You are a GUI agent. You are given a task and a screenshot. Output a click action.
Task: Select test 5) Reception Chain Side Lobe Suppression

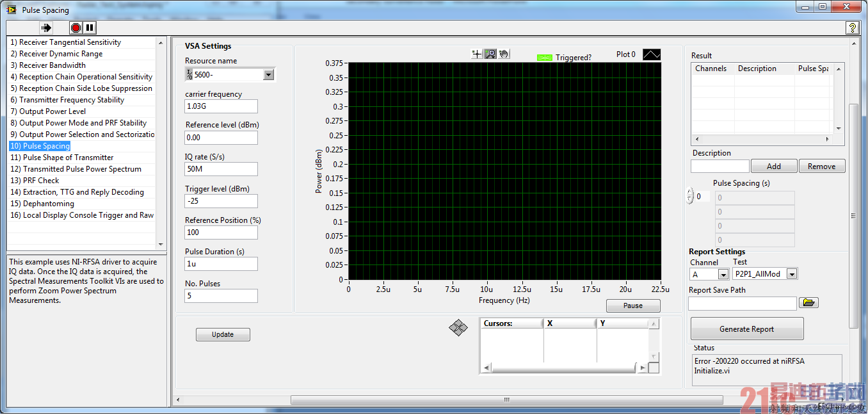[81, 88]
